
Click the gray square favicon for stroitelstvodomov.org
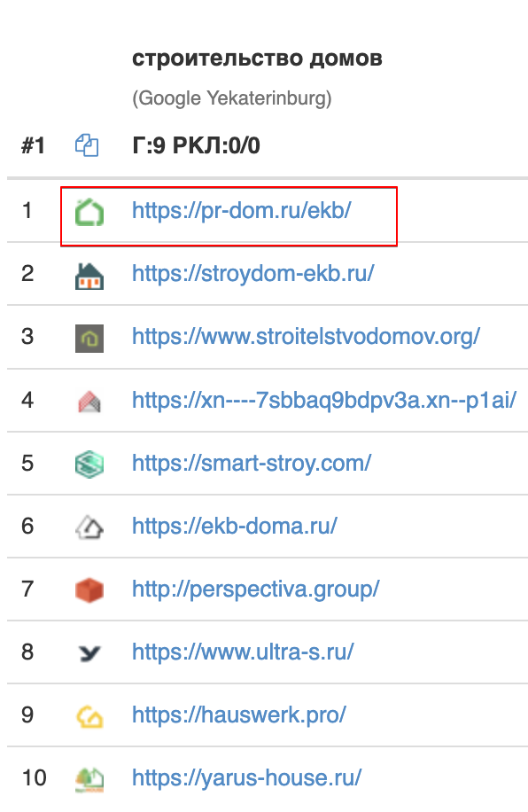point(89,338)
